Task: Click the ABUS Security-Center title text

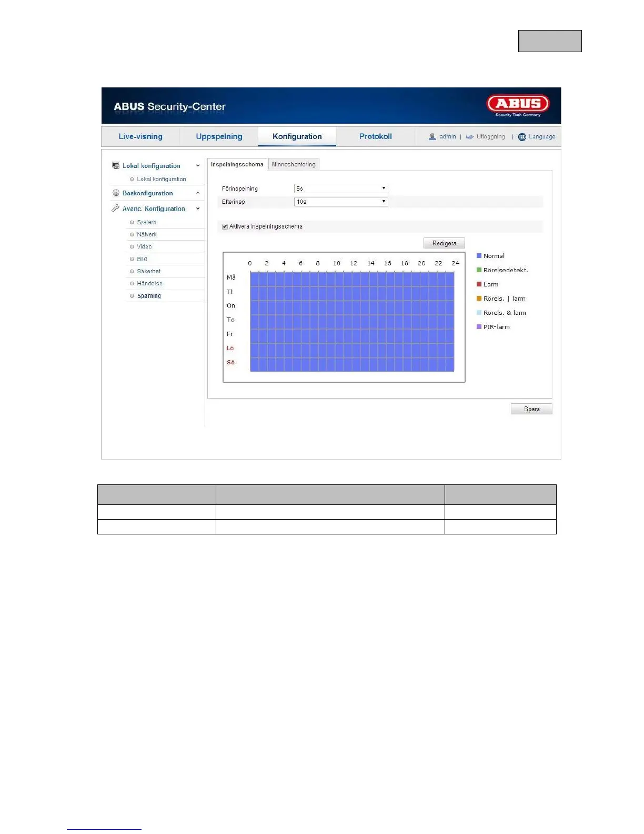Action: click(x=169, y=106)
